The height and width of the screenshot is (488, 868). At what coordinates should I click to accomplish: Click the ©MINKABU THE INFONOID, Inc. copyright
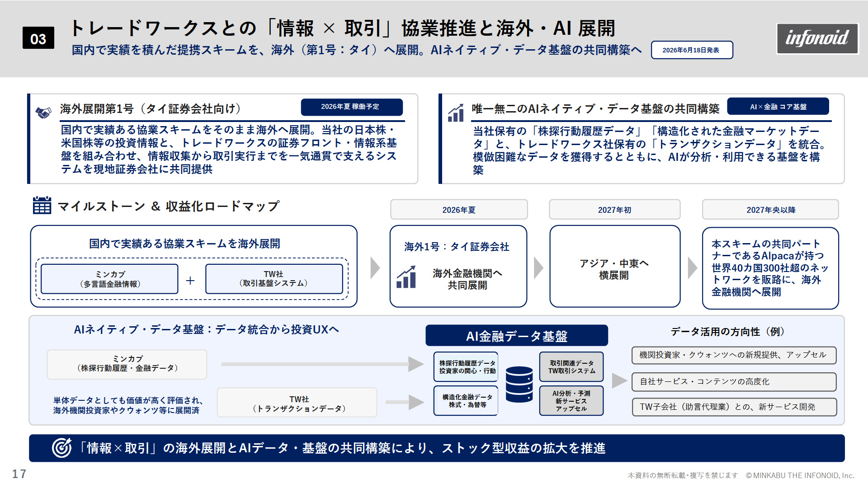pos(800,475)
